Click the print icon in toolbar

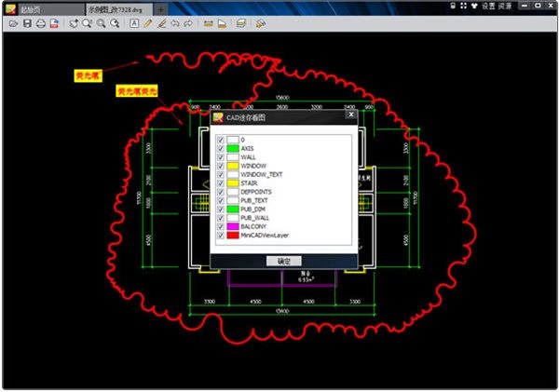41,24
